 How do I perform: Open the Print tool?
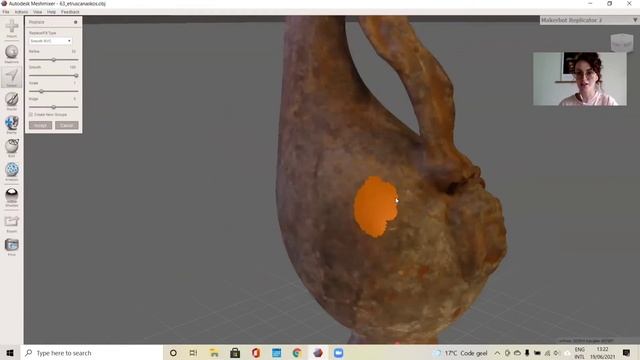(x=11, y=247)
